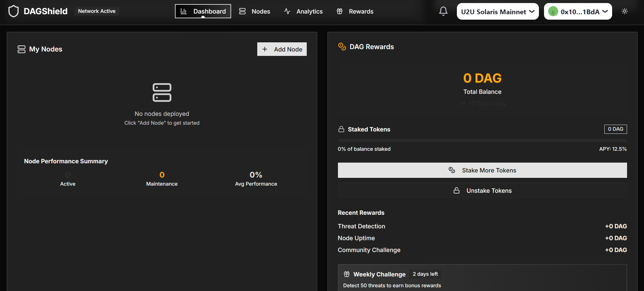Screen dimensions: 644x291
Task: Click the green wallet avatar icon
Action: coord(553,12)
